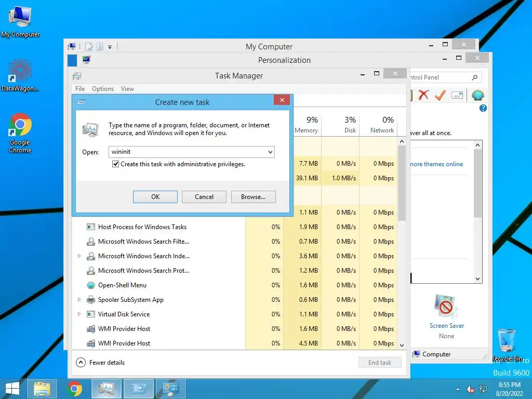Open the Recycle Bin icon
The width and height of the screenshot is (532, 399).
(x=506, y=345)
